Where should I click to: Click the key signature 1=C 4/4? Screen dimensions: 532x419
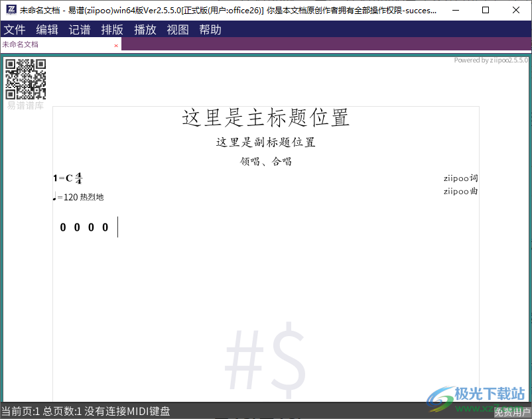(67, 178)
